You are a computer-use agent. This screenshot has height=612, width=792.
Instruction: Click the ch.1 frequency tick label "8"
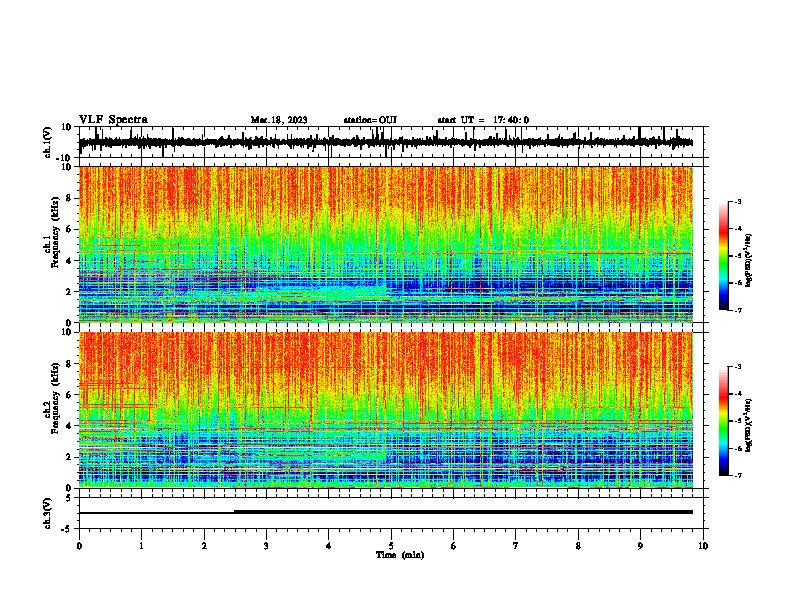69,198
